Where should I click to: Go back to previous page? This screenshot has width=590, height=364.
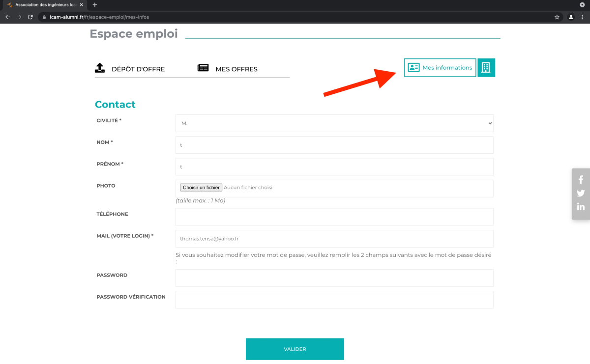pos(8,17)
